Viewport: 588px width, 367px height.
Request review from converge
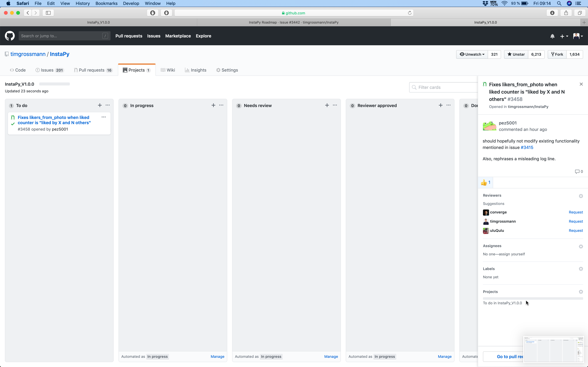[x=575, y=212]
